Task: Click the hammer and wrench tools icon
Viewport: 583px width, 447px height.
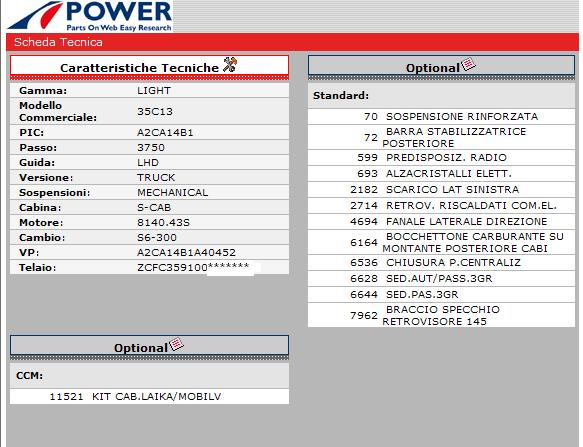Action: 230,65
